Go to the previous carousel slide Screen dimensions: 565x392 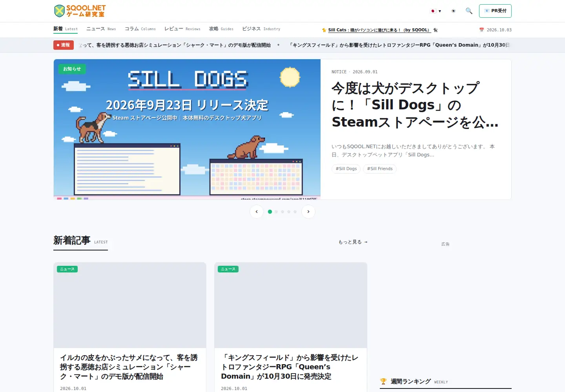pos(257,212)
